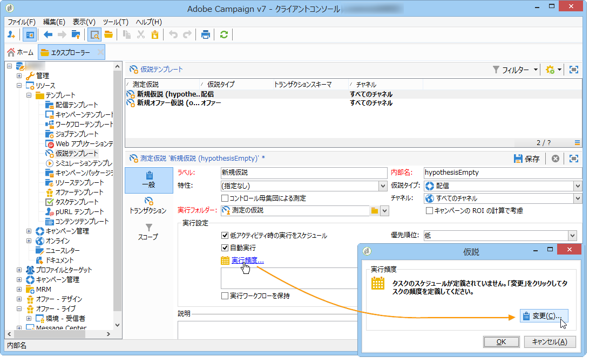Open the 優先順位 dropdown
The image size is (596, 364).
572,236
